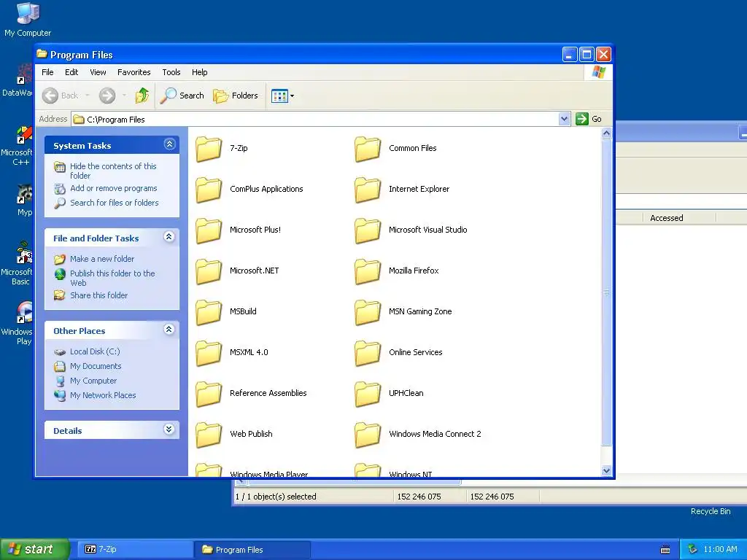
Task: Open the Back history dropdown arrow
Action: click(x=88, y=96)
